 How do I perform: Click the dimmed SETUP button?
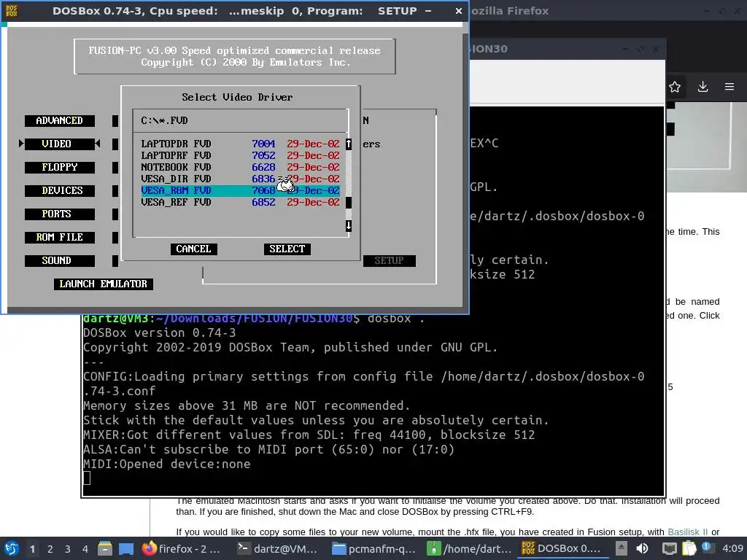pos(390,261)
